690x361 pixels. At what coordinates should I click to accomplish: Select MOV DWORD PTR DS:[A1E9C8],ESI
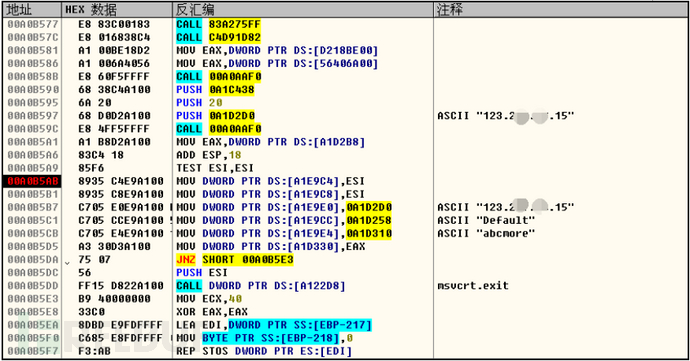[x=270, y=194]
